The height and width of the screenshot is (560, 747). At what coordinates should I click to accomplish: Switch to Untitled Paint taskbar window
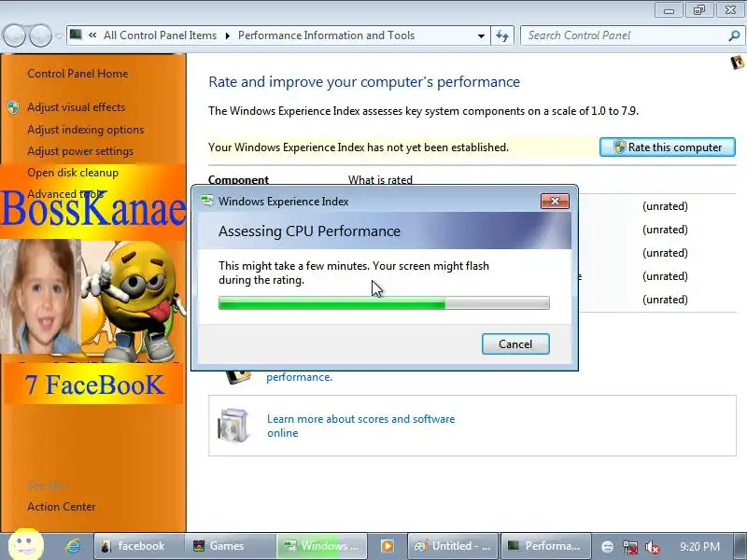(453, 546)
